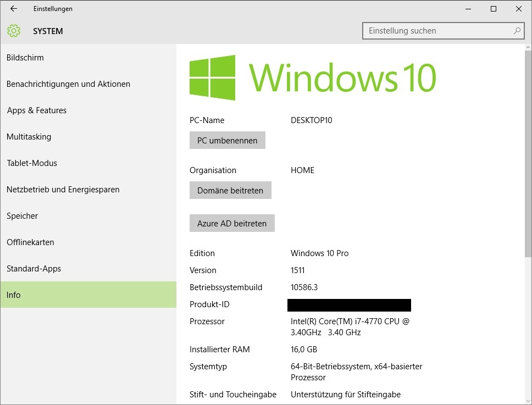Click the Settings gear icon next to SYSTEM
This screenshot has width=532, height=405.
[x=13, y=31]
